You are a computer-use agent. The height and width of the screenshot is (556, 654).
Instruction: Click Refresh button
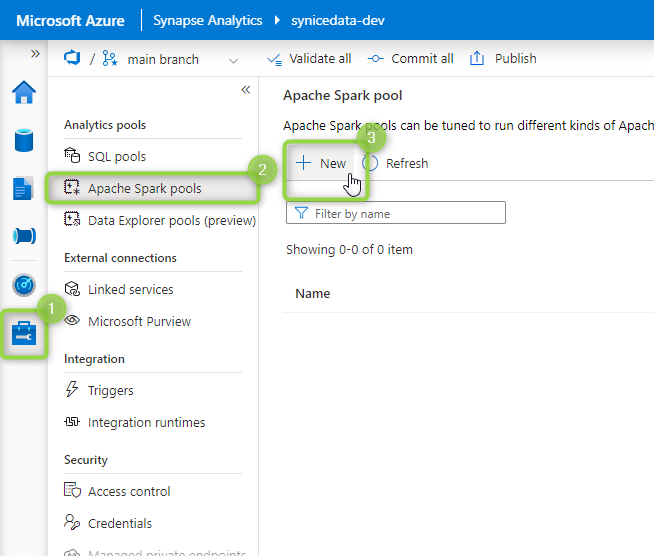395,163
